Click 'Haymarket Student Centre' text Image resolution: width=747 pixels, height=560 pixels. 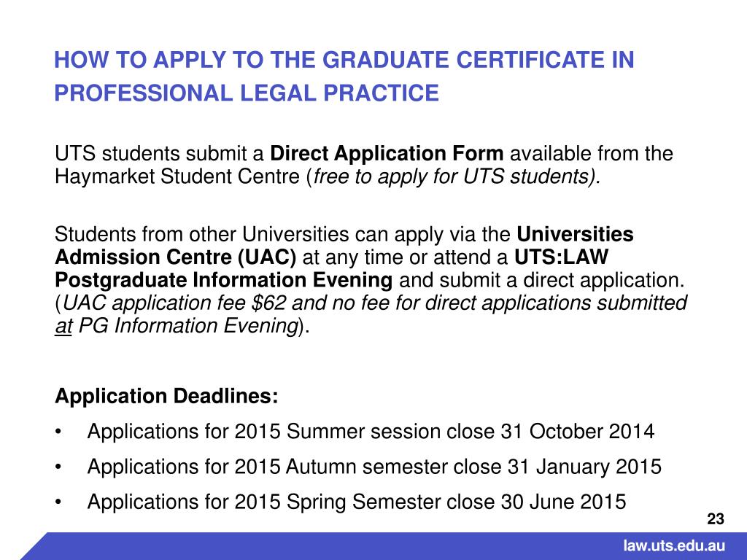click(177, 176)
